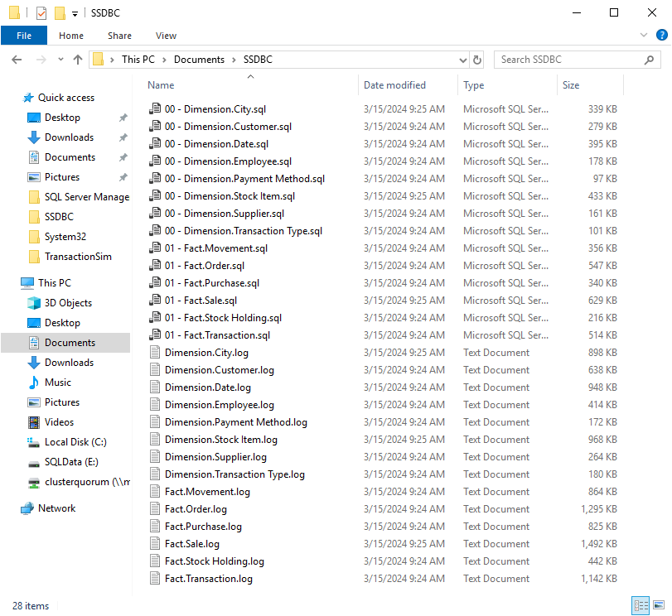This screenshot has width=672, height=616.
Task: Open the File menu
Action: [24, 36]
